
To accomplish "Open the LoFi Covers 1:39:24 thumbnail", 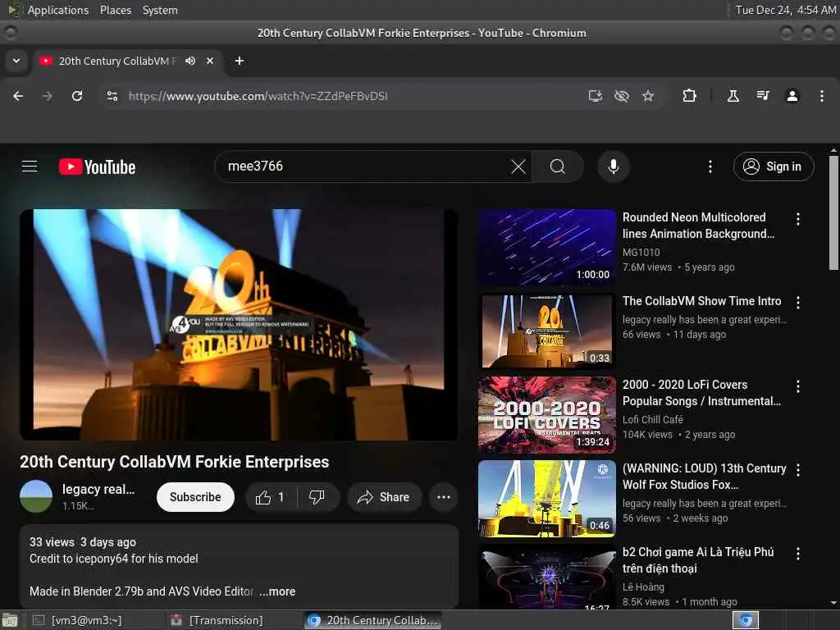I will pyautogui.click(x=547, y=414).
